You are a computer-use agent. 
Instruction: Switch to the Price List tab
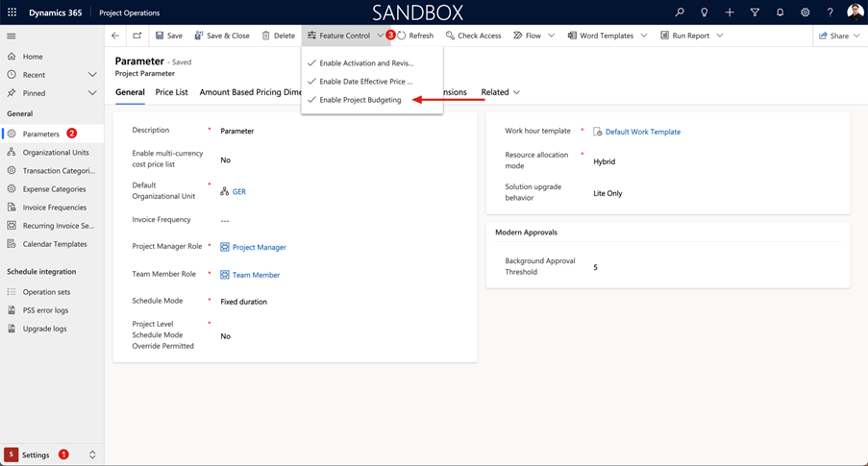[172, 92]
